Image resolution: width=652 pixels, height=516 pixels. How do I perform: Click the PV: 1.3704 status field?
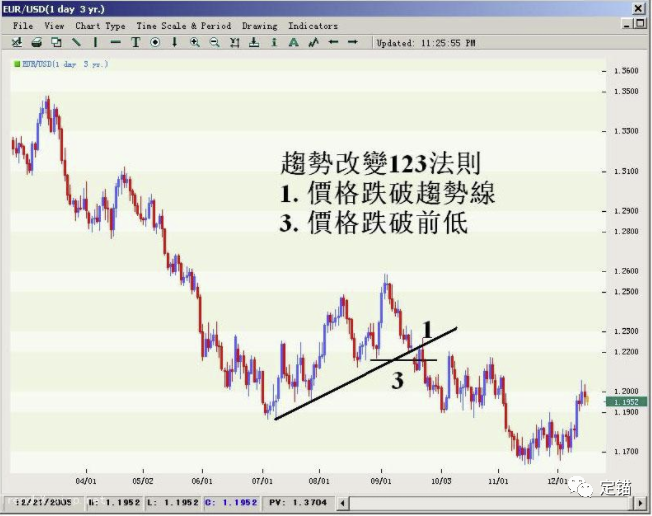click(x=298, y=502)
